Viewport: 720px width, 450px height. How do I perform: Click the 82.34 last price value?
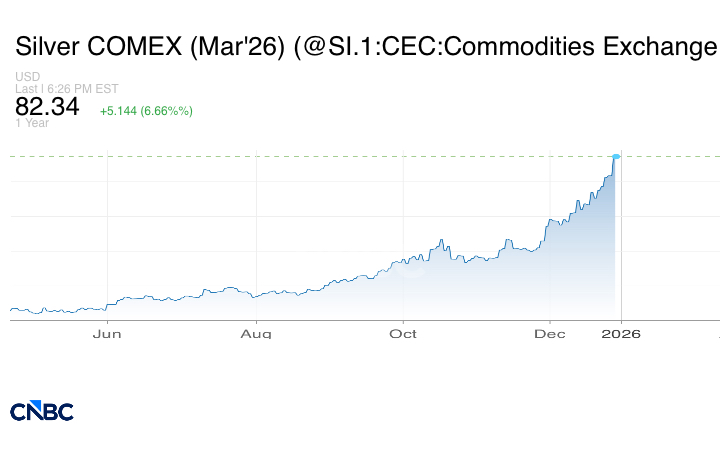coord(47,107)
